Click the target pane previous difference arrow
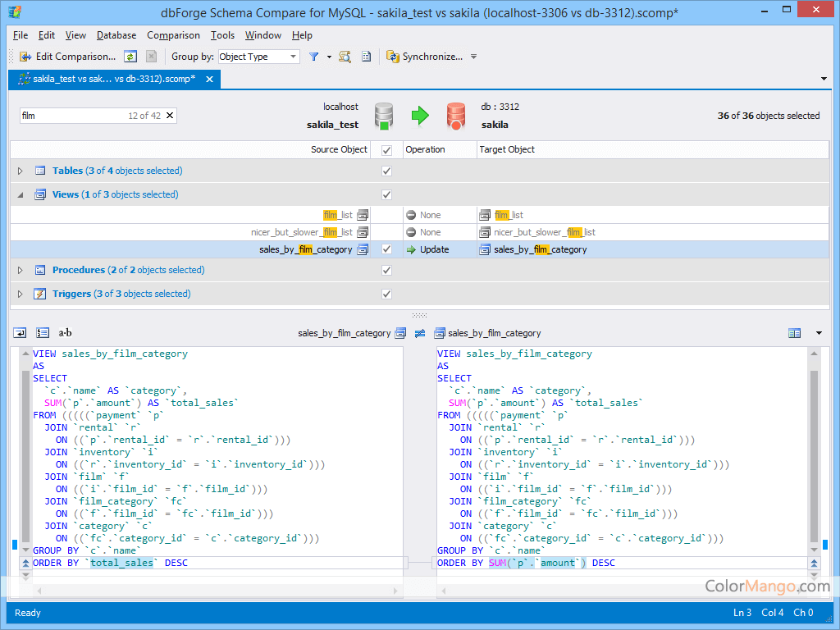840x630 pixels. 814,563
